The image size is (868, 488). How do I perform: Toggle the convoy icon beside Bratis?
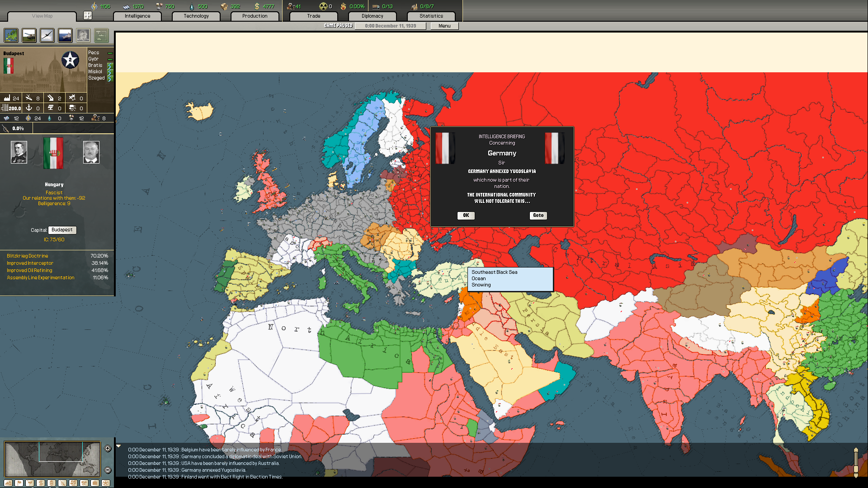tap(111, 65)
